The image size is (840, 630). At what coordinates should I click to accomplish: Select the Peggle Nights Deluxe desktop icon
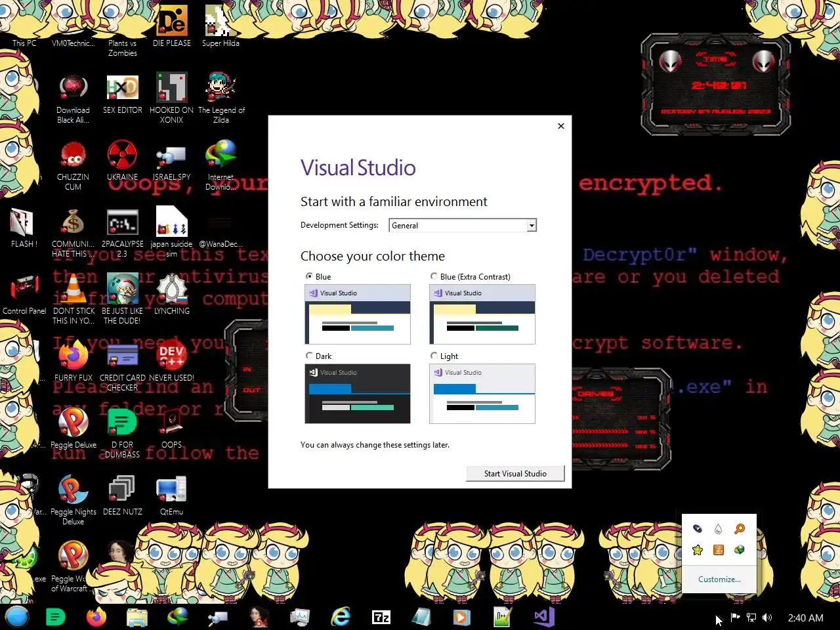pos(73,501)
